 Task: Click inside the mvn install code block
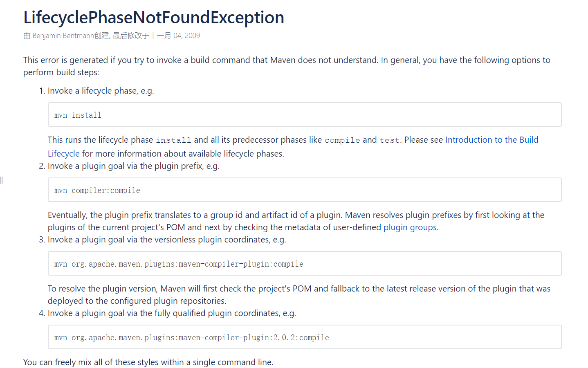point(304,115)
